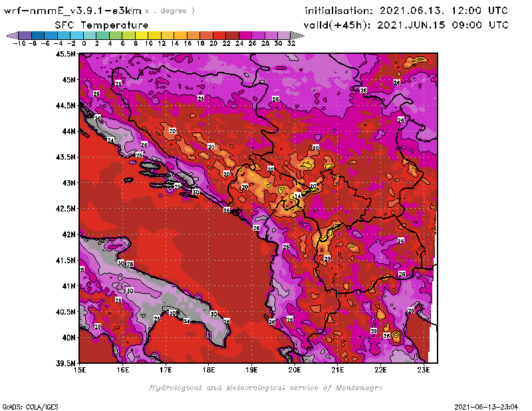Click the 45N latitude label
The height and width of the screenshot is (411, 532).
pos(68,79)
